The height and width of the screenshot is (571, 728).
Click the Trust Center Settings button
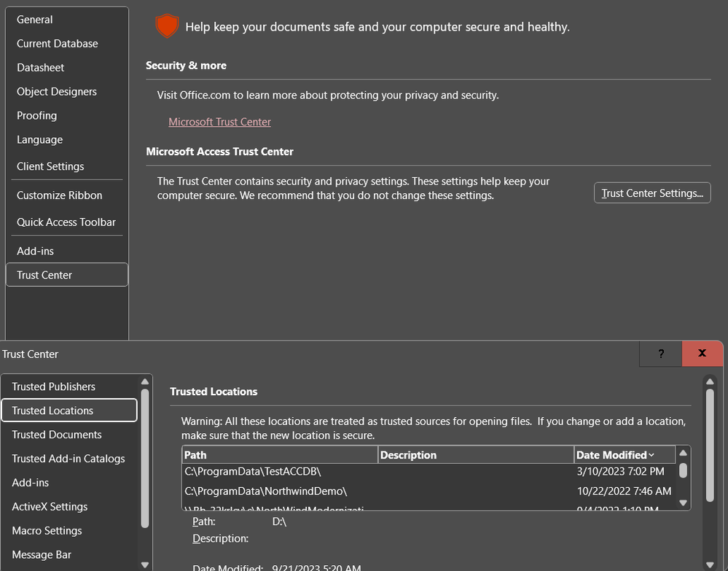tap(652, 193)
